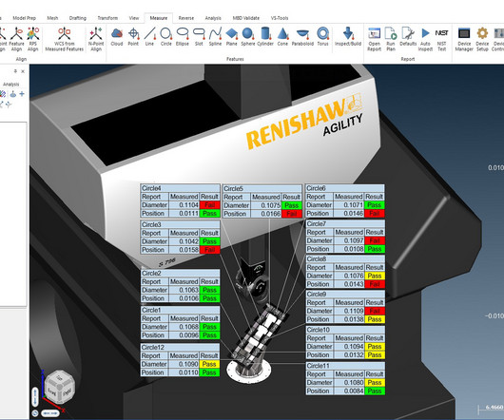The image size is (504, 420).
Task: Select the Circle feature tool
Action: click(x=165, y=37)
